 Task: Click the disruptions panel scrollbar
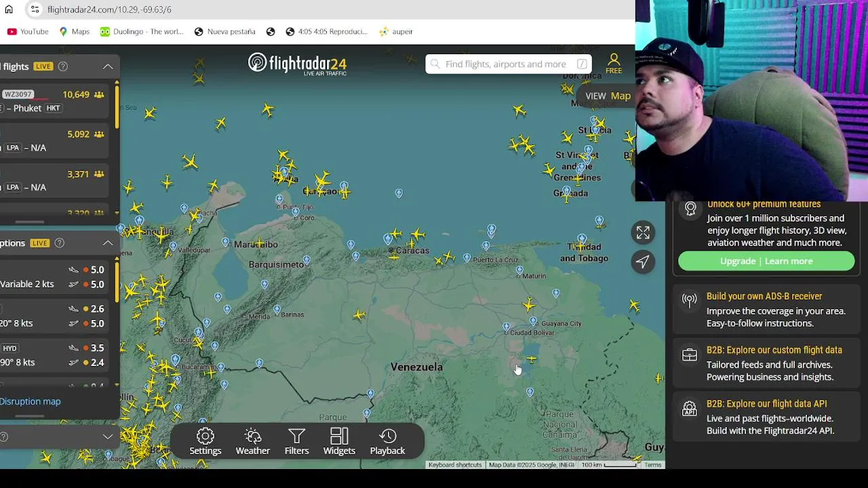pos(117,281)
